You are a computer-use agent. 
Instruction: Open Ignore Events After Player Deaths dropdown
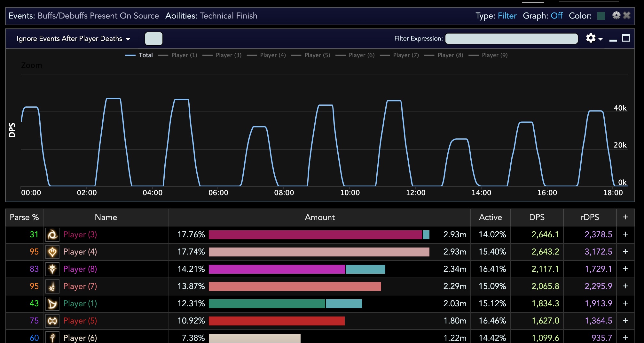(73, 39)
